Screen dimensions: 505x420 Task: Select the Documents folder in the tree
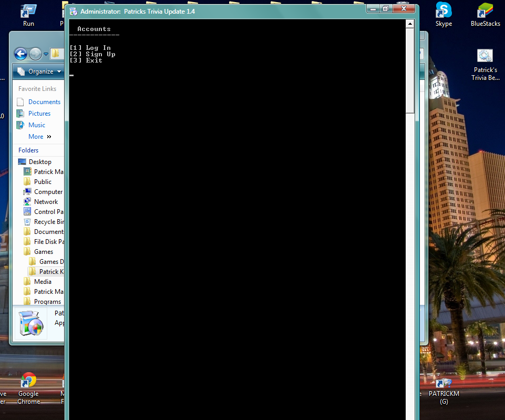pyautogui.click(x=49, y=232)
